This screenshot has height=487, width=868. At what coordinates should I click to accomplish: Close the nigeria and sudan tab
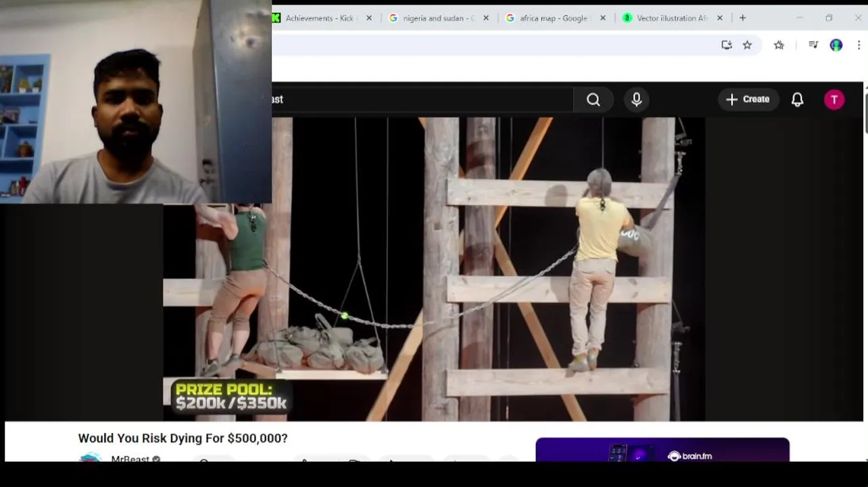[x=485, y=18]
